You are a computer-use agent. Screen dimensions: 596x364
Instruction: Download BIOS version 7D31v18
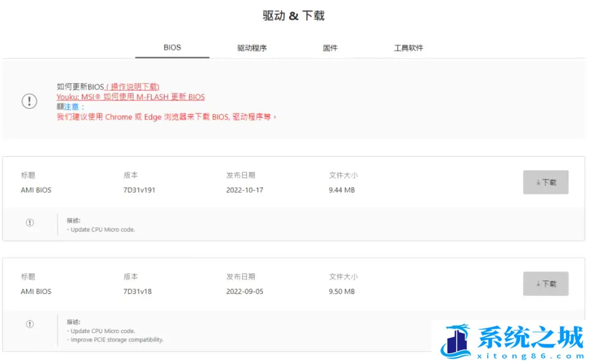tap(545, 284)
